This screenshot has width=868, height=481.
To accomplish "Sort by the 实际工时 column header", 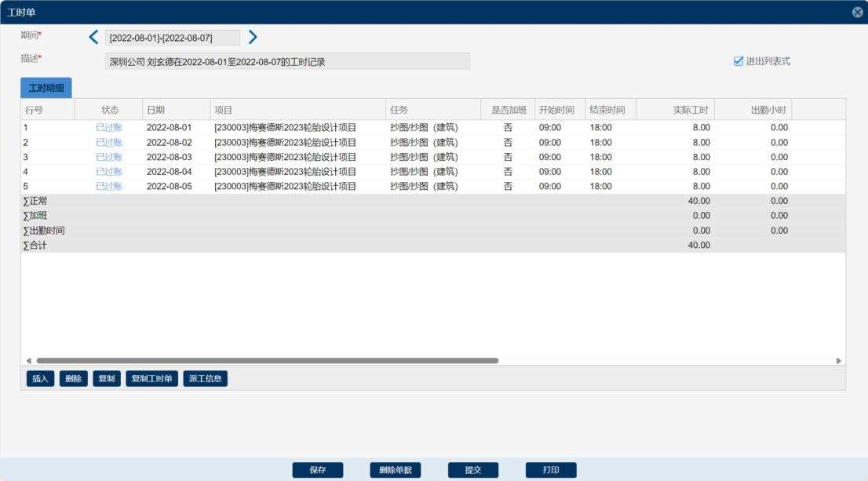I will click(674, 110).
